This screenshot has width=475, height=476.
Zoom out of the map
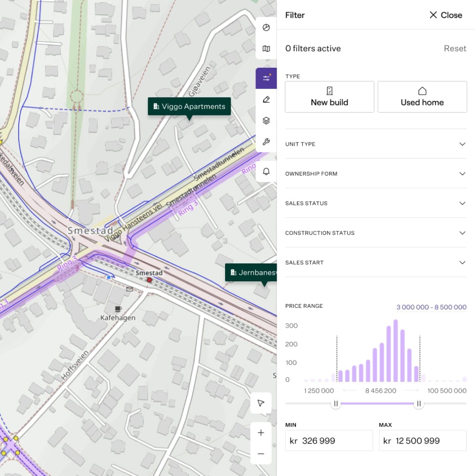pos(261,454)
